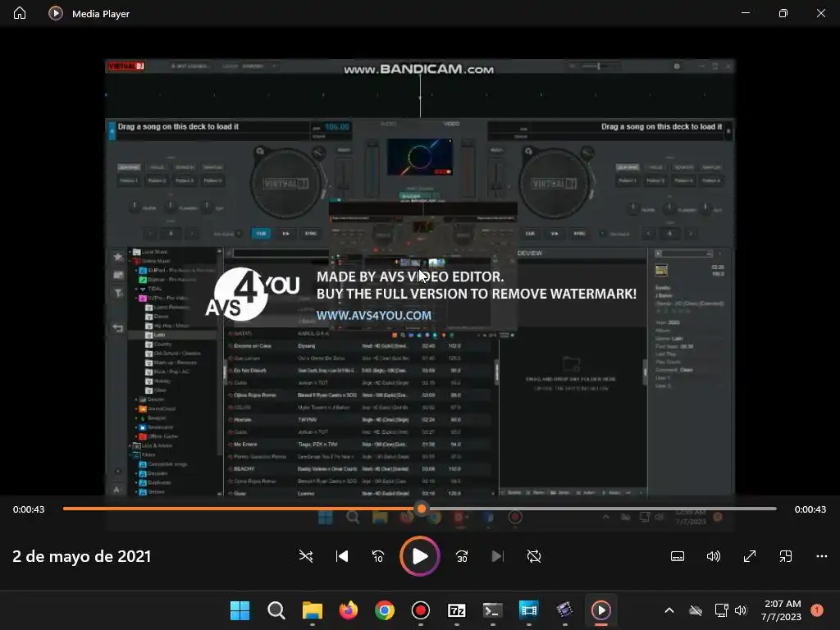The width and height of the screenshot is (840, 630).
Task: Open the terminal app in taskbar
Action: tap(493, 610)
